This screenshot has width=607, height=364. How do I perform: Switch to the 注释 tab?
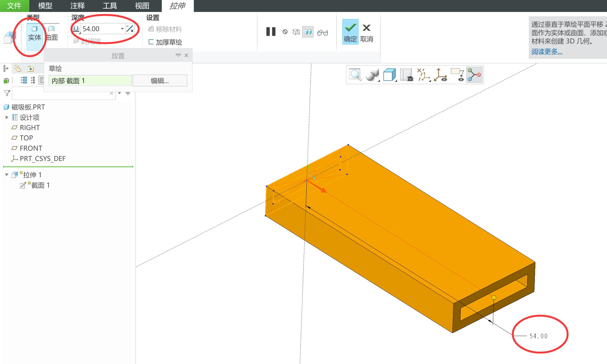(78, 6)
